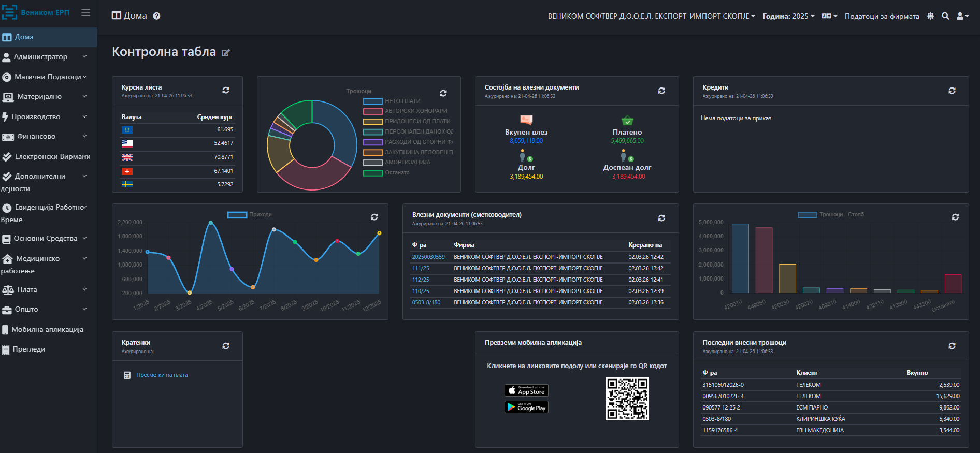Expand the Основни Средства sidebar menu
This screenshot has width=980, height=453.
(x=48, y=238)
